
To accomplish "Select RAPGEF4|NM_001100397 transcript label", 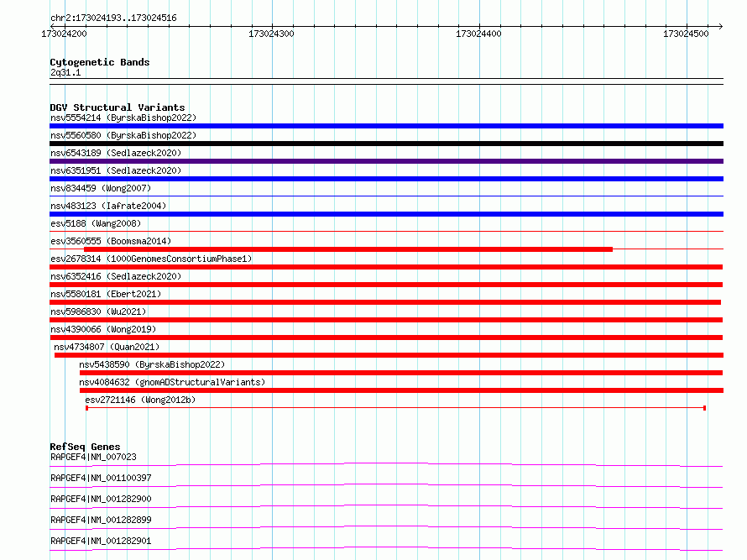I will pyautogui.click(x=101, y=478).
